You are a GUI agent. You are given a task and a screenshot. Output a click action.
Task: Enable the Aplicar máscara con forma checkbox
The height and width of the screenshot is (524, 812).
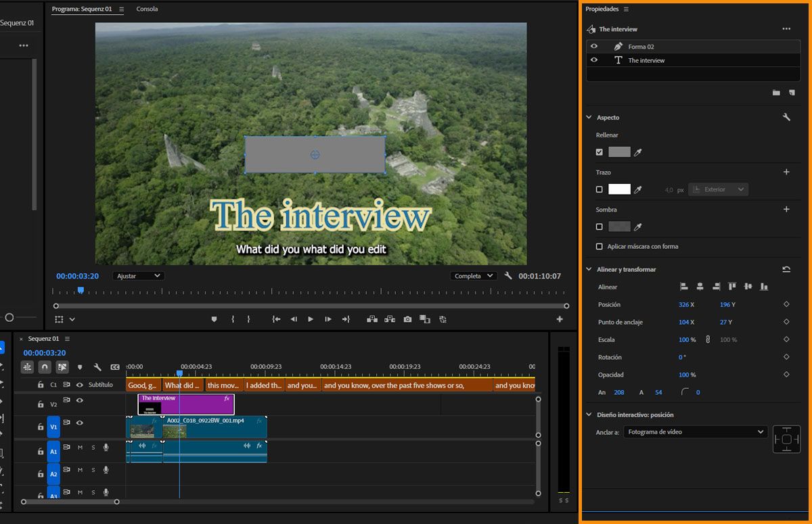click(x=599, y=247)
